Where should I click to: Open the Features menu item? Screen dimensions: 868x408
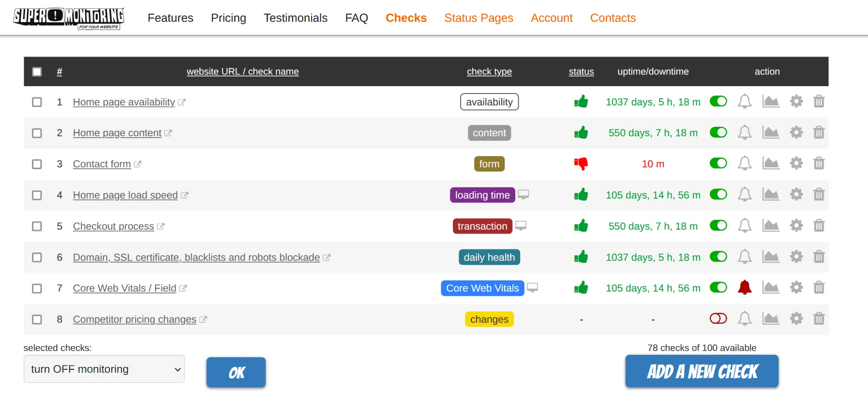click(x=170, y=18)
